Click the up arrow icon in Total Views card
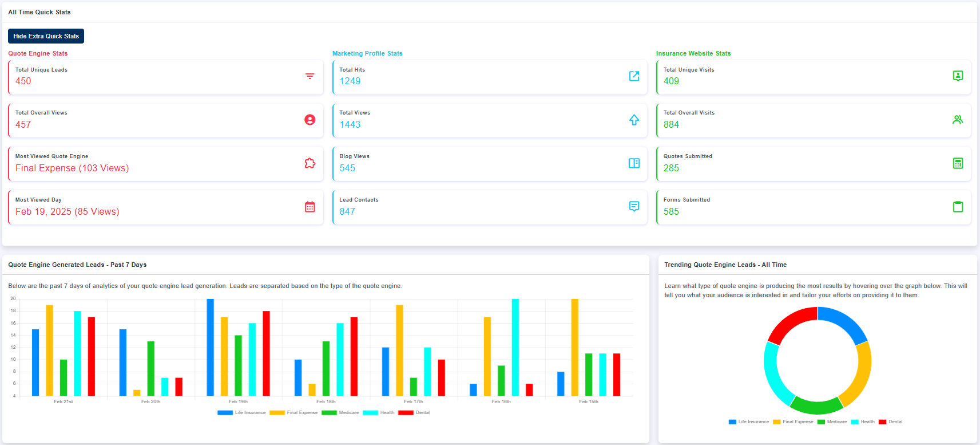The width and height of the screenshot is (980, 445). click(634, 120)
